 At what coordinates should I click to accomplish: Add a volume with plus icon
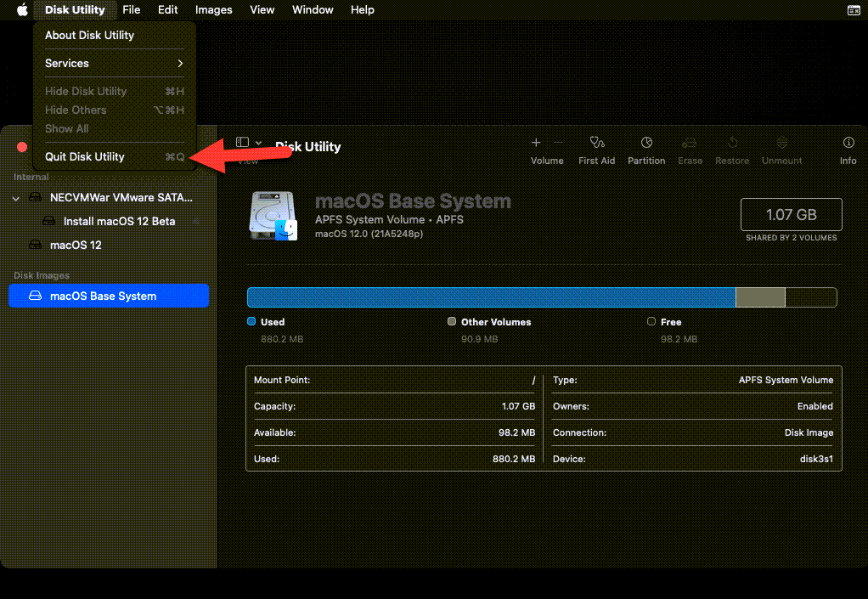tap(536, 143)
